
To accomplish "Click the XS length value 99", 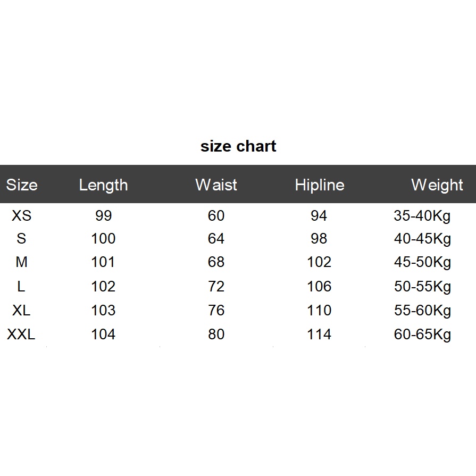I will pyautogui.click(x=103, y=215).
